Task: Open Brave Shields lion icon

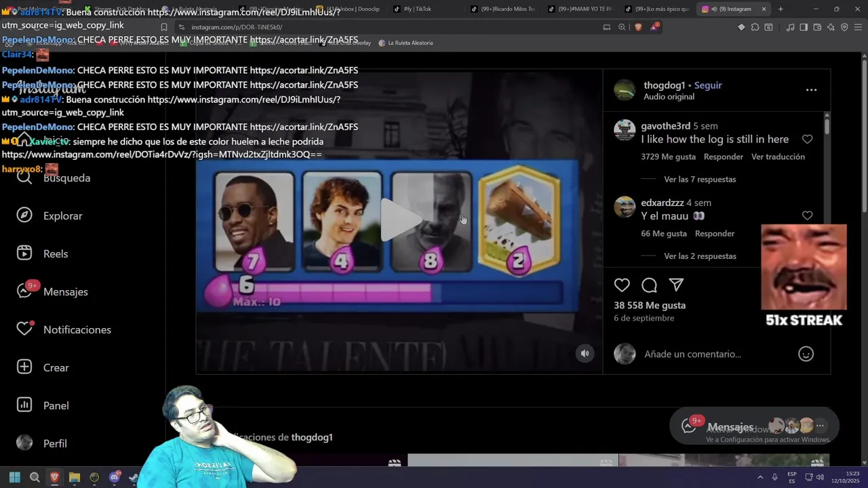Action: click(638, 27)
